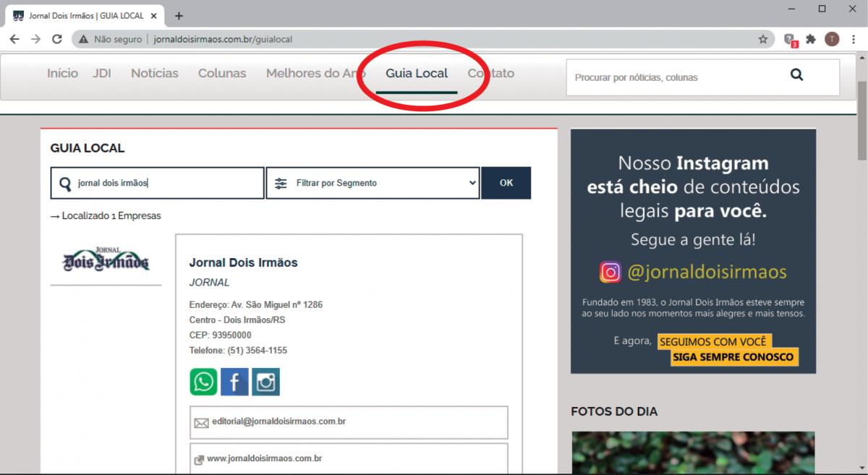Expand the Filtrar por Segmento dropdown
868x475 pixels.
[x=373, y=183]
